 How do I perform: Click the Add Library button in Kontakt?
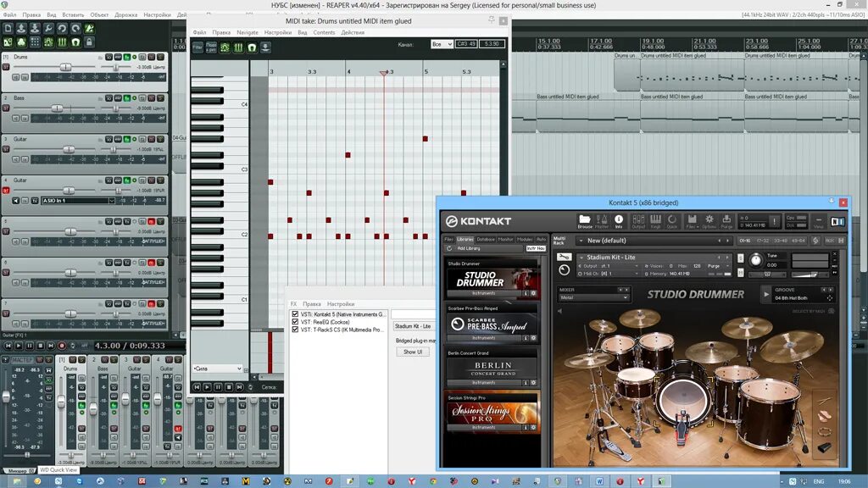(x=469, y=248)
